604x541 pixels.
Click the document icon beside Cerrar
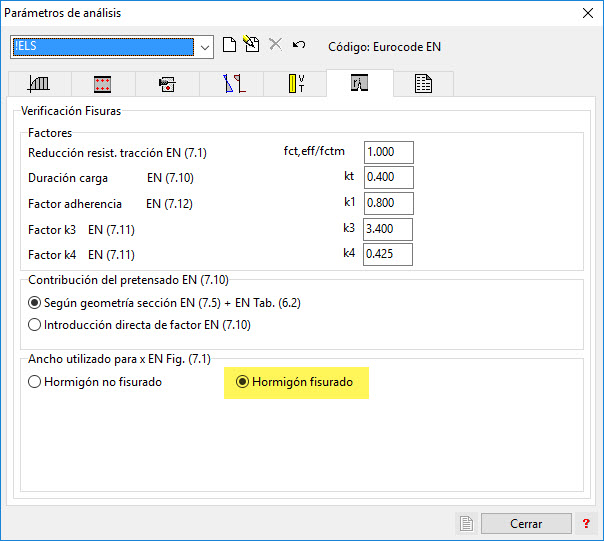pos(465,523)
